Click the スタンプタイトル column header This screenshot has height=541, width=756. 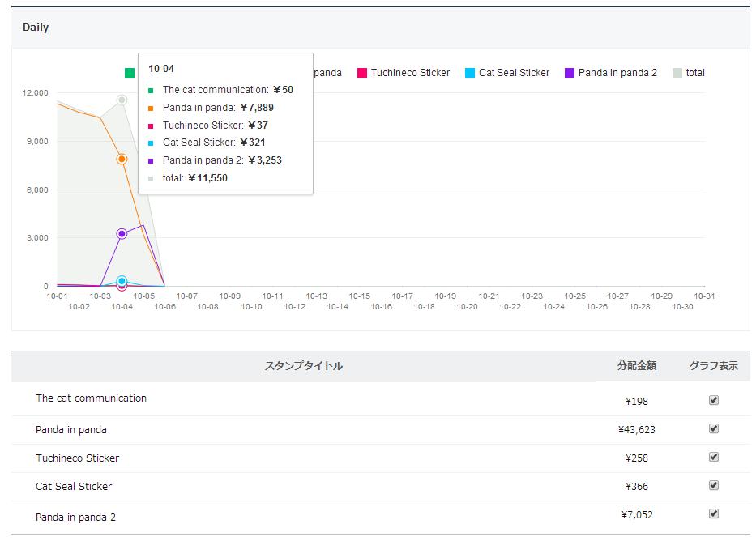point(304,366)
